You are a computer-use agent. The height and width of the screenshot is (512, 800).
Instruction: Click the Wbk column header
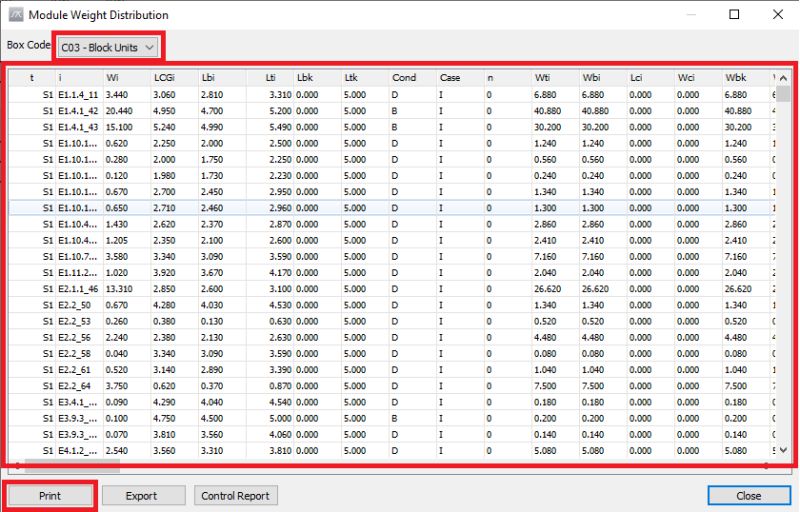point(746,78)
